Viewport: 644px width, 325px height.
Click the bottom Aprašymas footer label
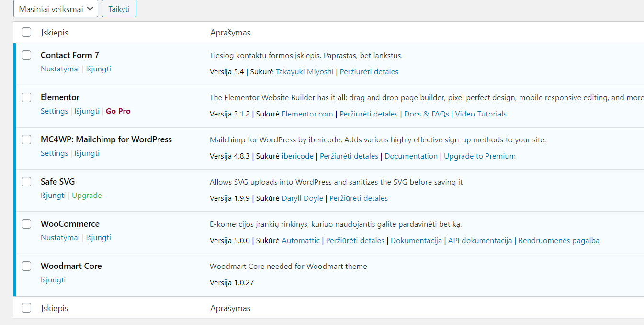[x=230, y=308]
